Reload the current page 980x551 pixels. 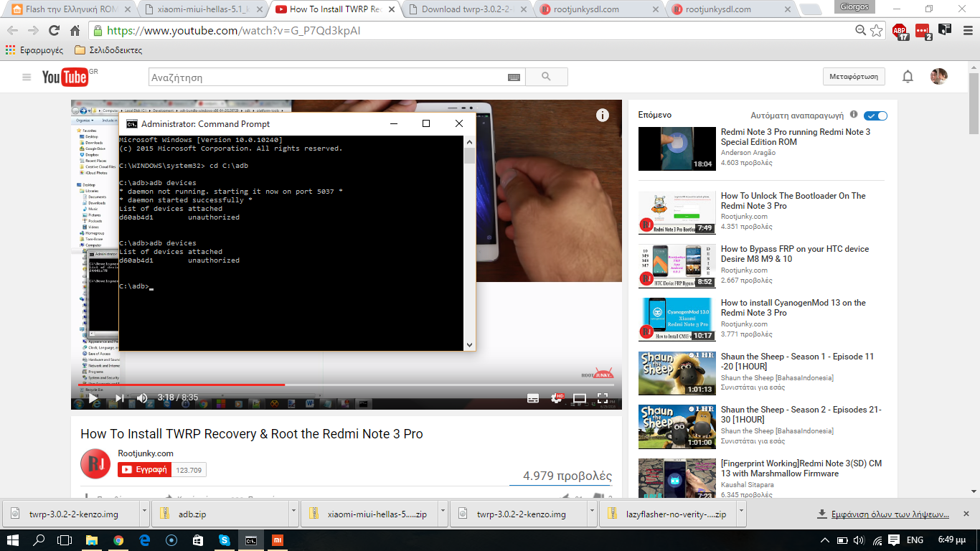[x=54, y=31]
